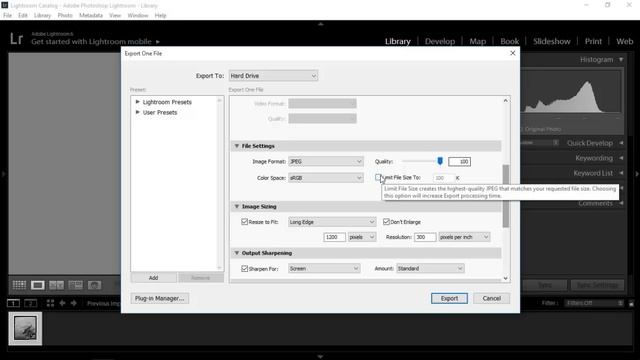Screen dimensions: 640x360
Task: Collapse Histogram panel triangle
Action: tap(621, 60)
